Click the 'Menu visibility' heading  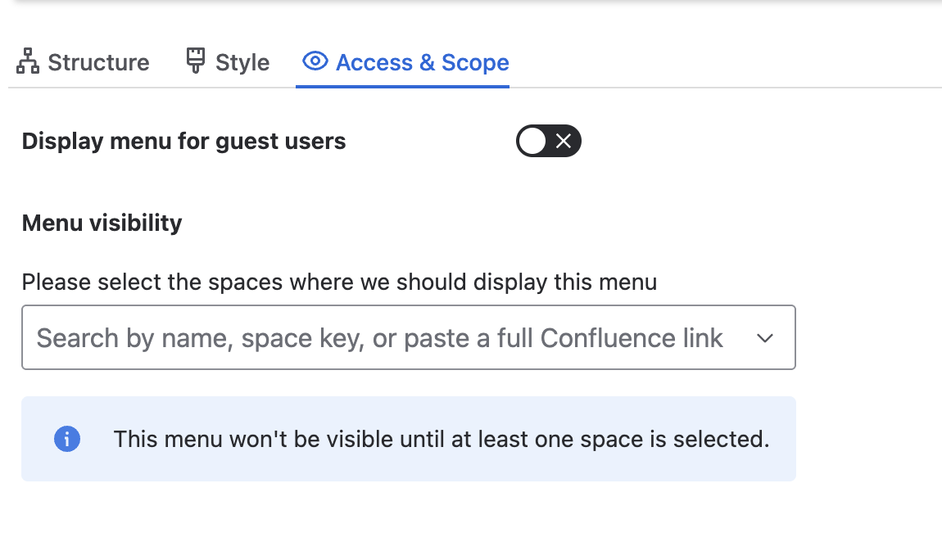tap(102, 223)
